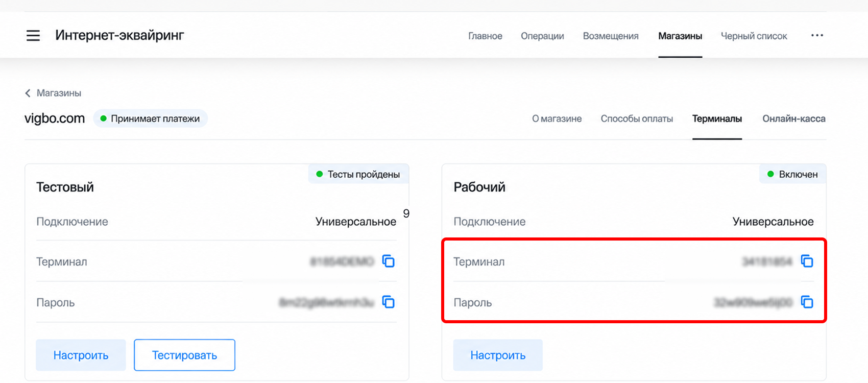Click the Подключение label in Тестовый card
Viewport: 868px width, 383px height.
[72, 222]
